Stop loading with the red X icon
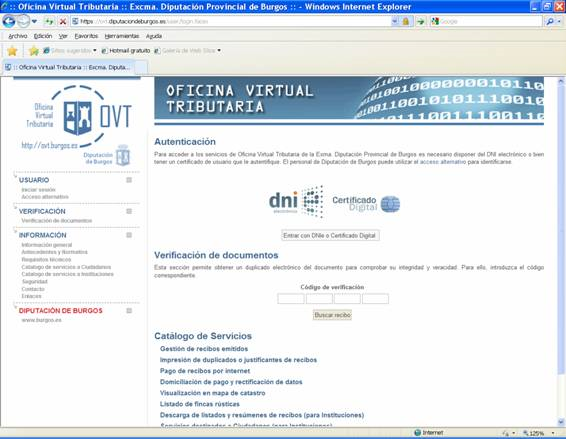 pyautogui.click(x=62, y=22)
